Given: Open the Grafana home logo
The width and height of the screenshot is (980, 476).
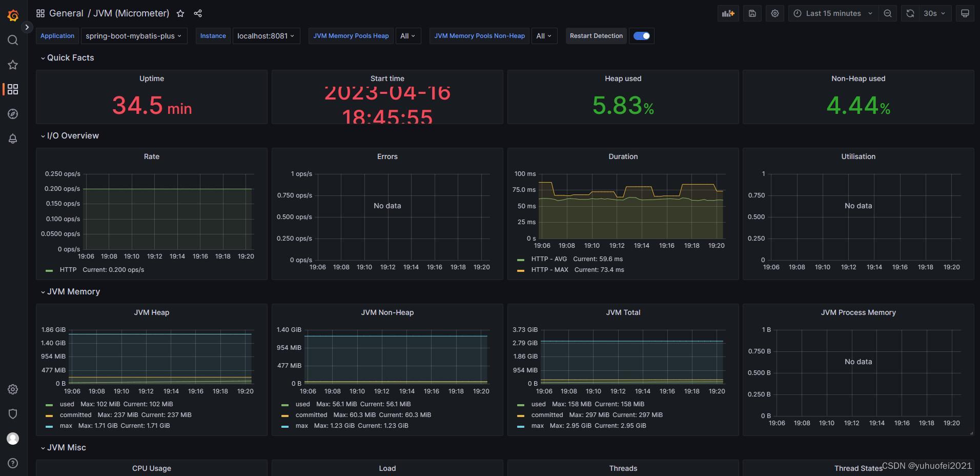Looking at the screenshot, I should click(13, 15).
